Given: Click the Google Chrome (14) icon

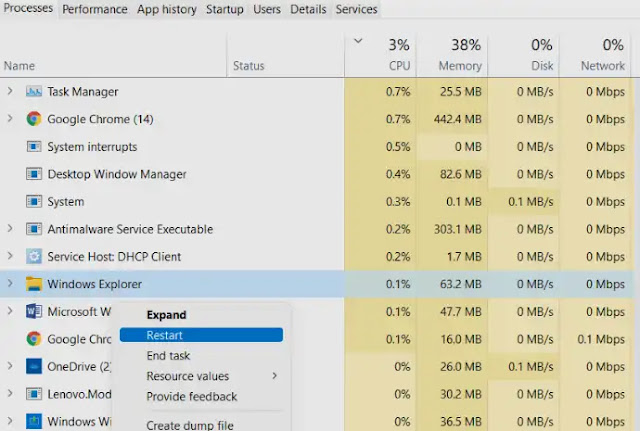Looking at the screenshot, I should tap(34, 119).
